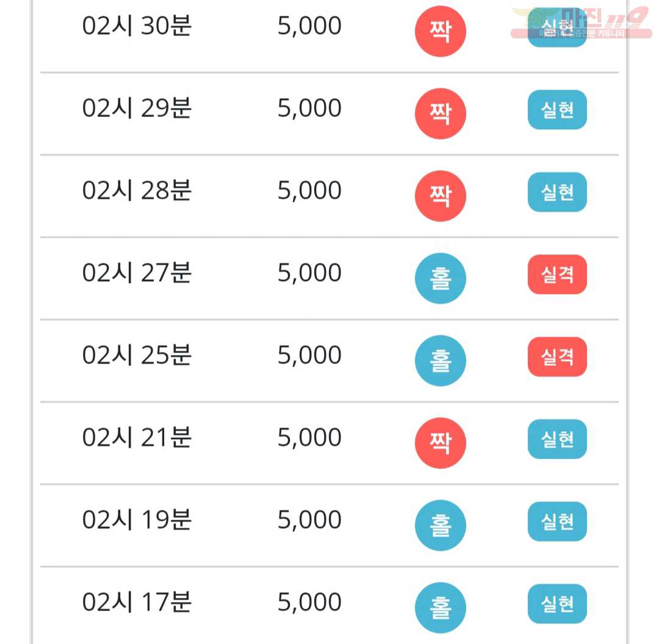Click the 실현 badge in 02시 29분 row
The image size is (659, 644).
(x=557, y=110)
